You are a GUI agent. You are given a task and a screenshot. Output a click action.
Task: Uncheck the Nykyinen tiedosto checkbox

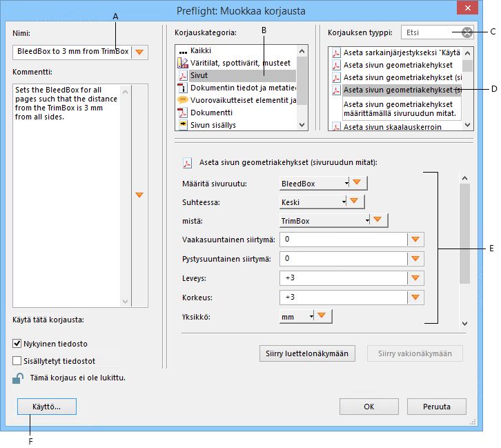coord(17,344)
